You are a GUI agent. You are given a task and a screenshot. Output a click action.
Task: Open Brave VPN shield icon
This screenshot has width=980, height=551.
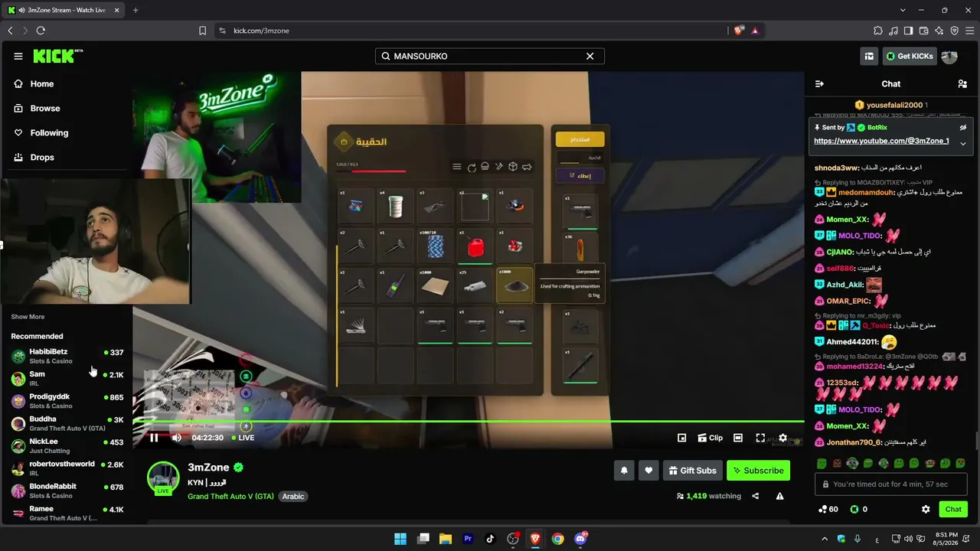(954, 31)
